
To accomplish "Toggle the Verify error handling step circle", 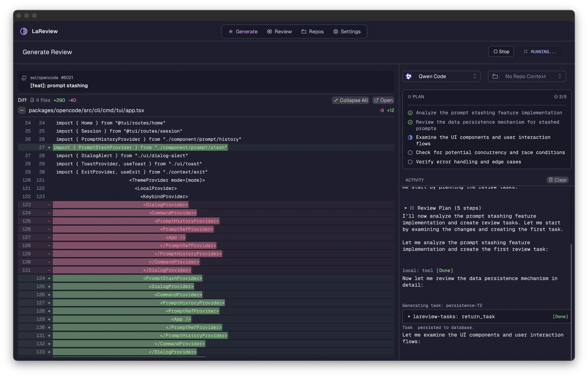I will tap(410, 162).
